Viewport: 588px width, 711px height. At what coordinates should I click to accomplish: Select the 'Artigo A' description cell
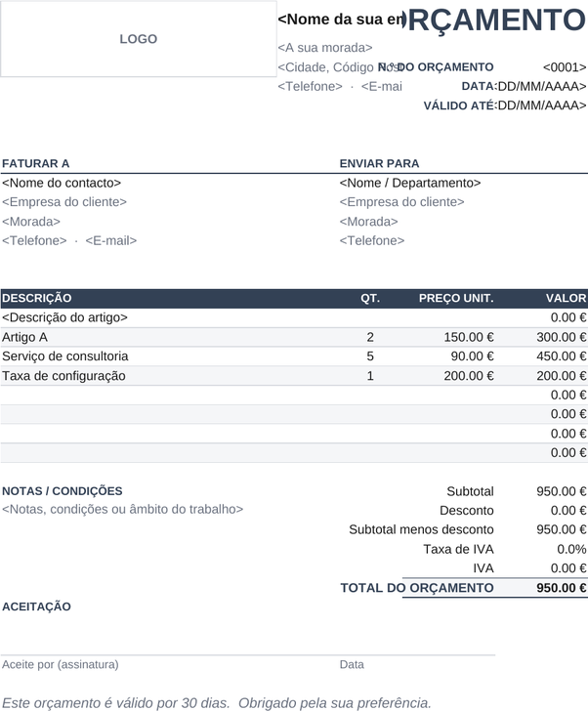tap(24, 337)
